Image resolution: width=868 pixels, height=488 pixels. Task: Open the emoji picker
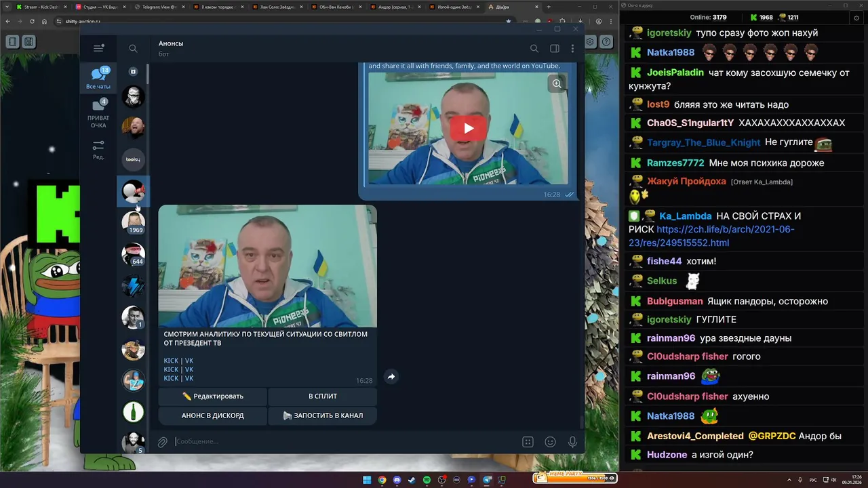point(551,442)
